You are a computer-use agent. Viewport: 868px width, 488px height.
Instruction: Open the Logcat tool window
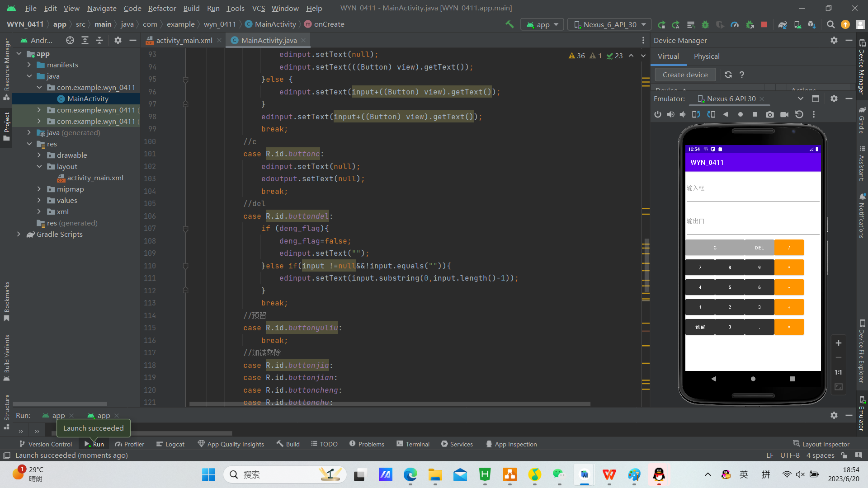(x=170, y=444)
